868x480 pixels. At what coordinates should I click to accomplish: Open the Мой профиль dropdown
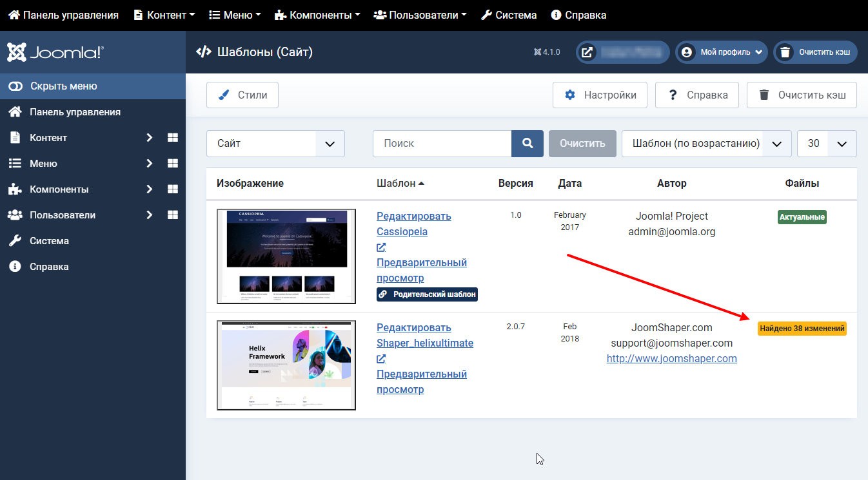pos(722,52)
